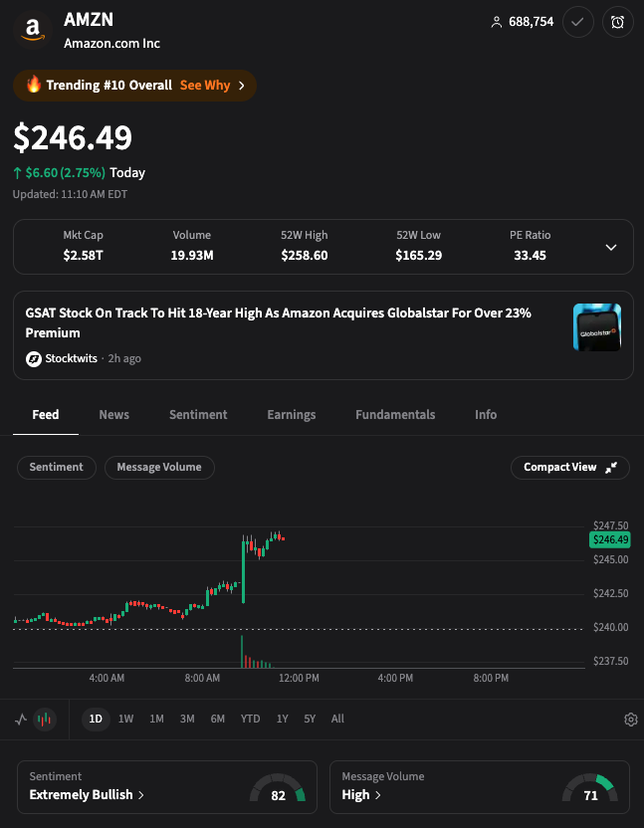Viewport: 644px width, 828px height.
Task: Click the AMZN ticker symbol heading
Action: pos(89,20)
